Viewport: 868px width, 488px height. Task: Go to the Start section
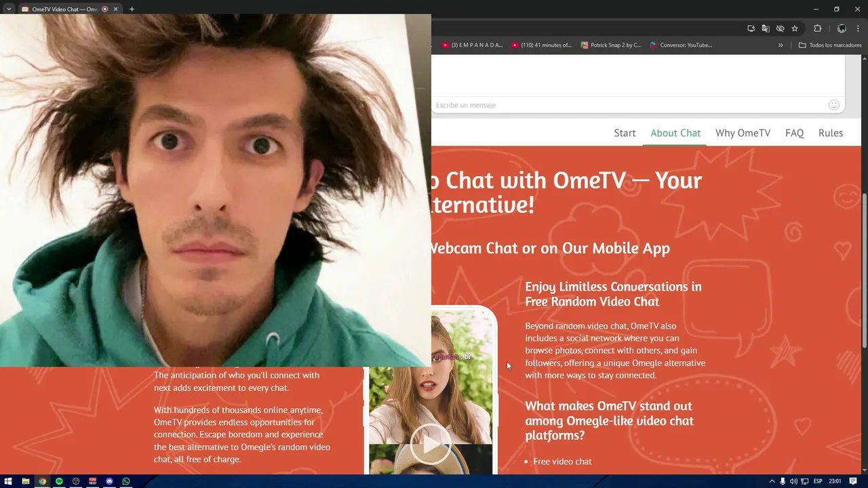tap(625, 133)
